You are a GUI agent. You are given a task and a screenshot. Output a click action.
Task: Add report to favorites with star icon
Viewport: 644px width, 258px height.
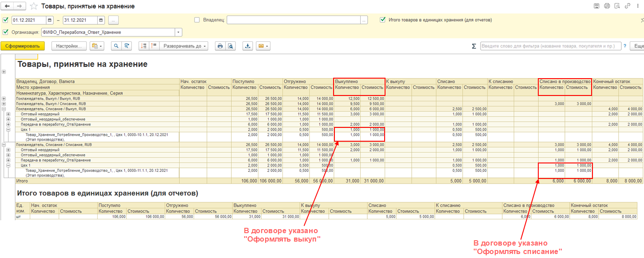click(34, 7)
